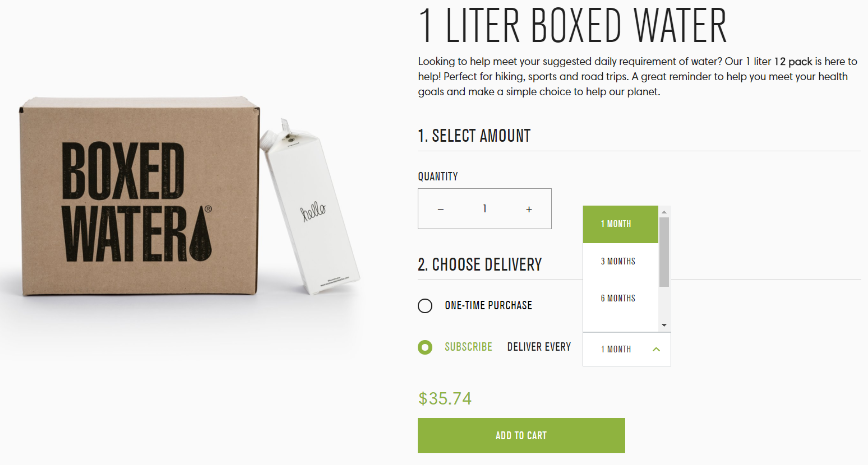Screen dimensions: 868x465
Task: Click the One-Time Purchase label text
Action: point(488,305)
